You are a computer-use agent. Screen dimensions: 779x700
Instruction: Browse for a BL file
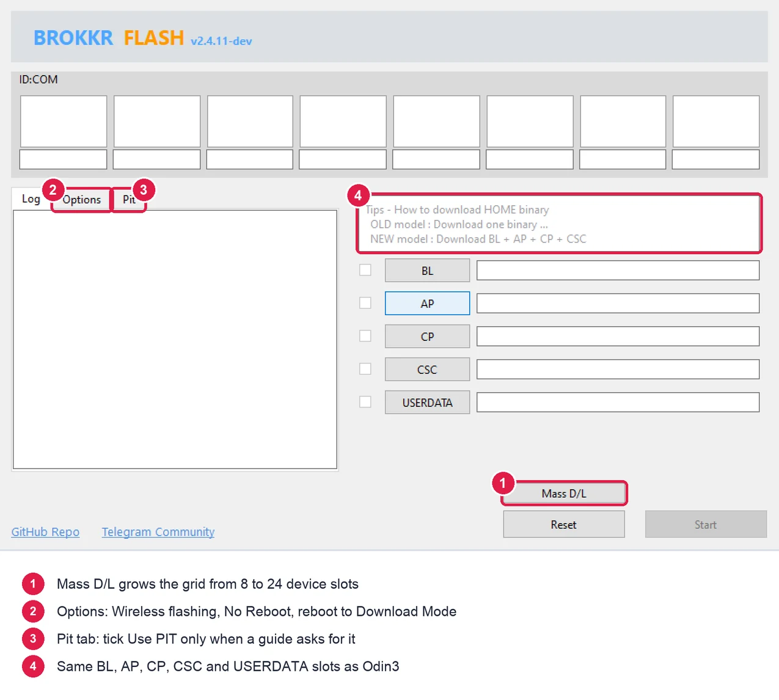point(427,271)
